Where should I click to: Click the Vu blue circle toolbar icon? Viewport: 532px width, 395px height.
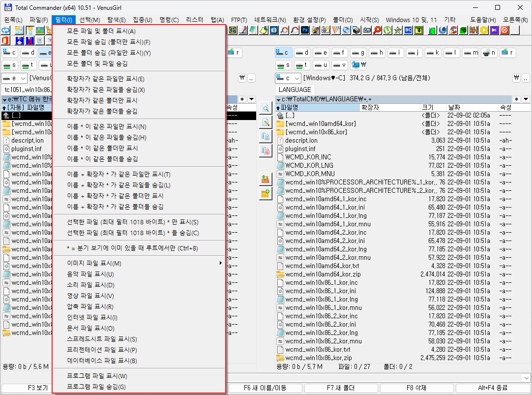tap(346, 30)
